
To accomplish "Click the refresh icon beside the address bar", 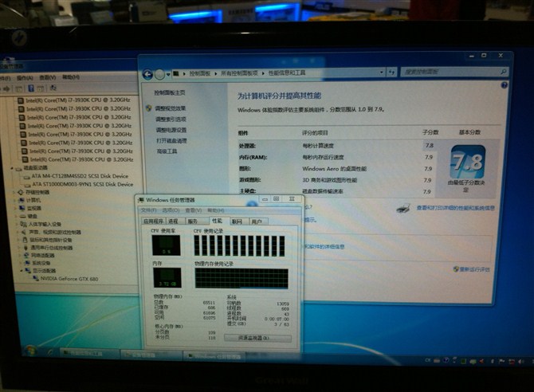I will click(392, 73).
